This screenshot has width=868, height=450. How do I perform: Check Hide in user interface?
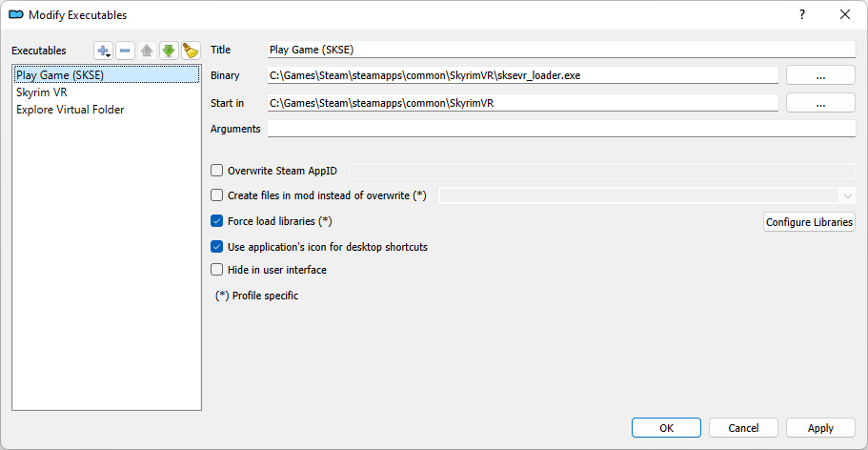[x=217, y=270]
